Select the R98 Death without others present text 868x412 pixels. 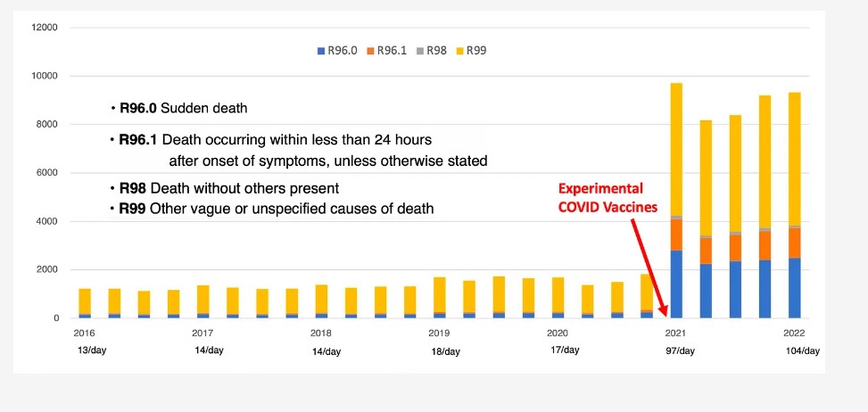[x=229, y=189]
